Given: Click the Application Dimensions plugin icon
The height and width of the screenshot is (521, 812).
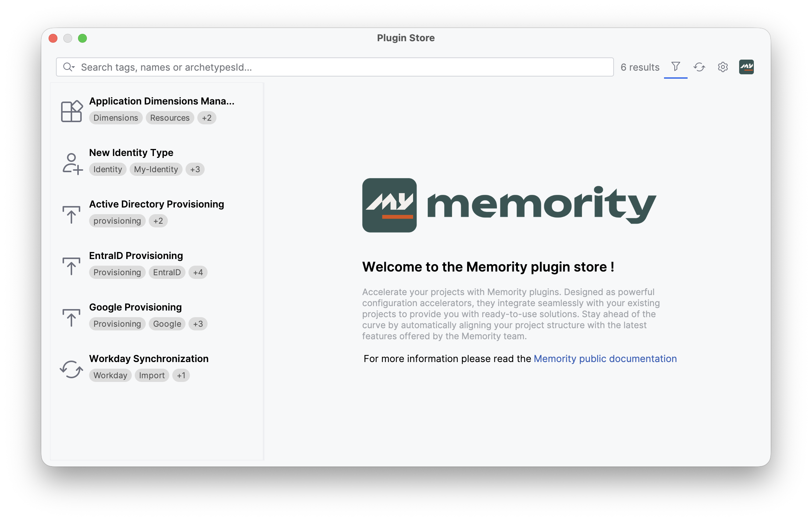Looking at the screenshot, I should click(x=71, y=111).
